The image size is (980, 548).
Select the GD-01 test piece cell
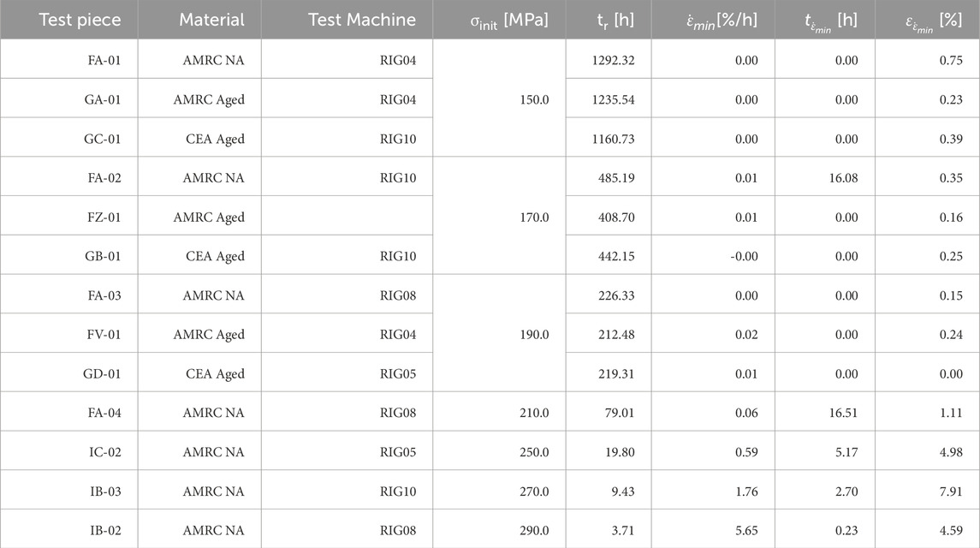point(102,374)
